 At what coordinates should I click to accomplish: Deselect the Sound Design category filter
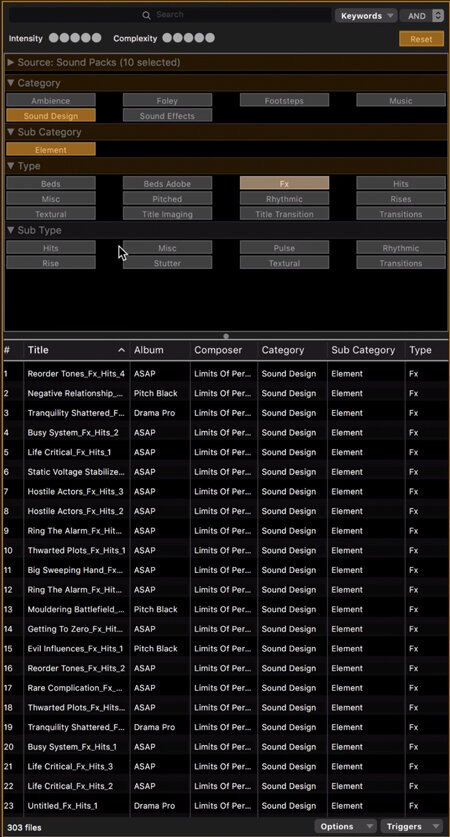tap(51, 115)
